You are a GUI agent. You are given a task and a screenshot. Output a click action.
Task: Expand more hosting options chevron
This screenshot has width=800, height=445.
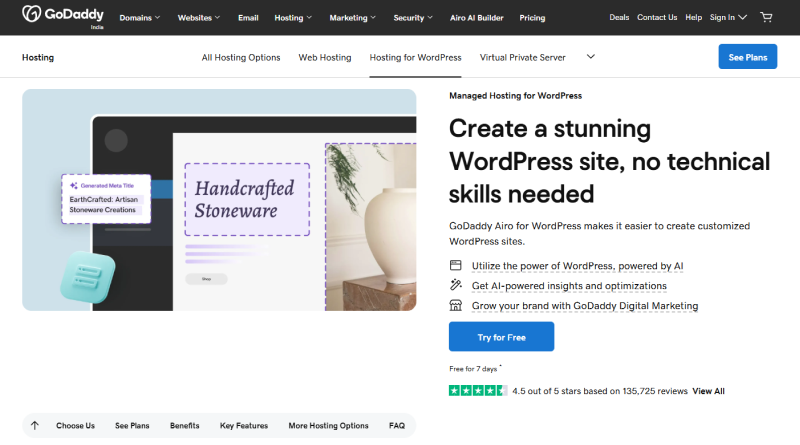590,57
